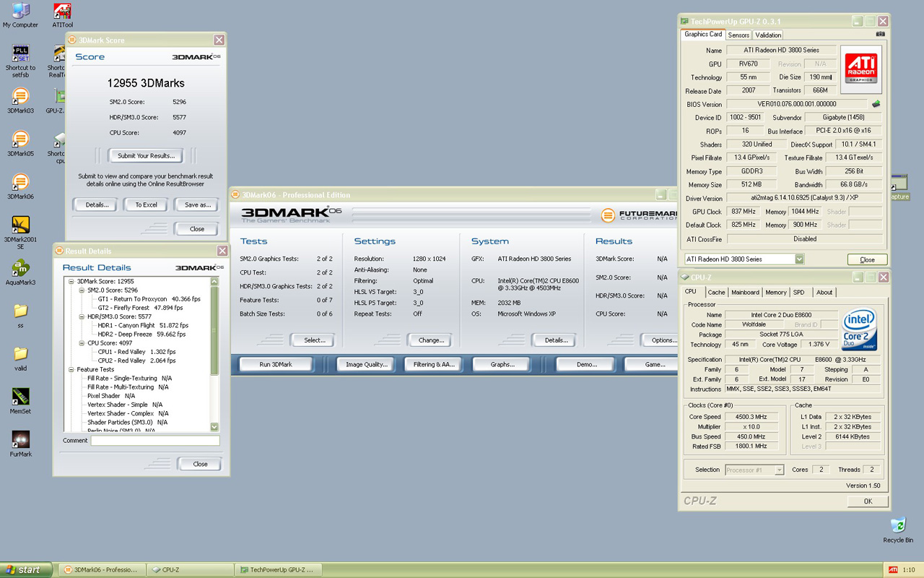924x578 pixels.
Task: Click BIOS save chip icon in GPU-Z
Action: point(876,104)
